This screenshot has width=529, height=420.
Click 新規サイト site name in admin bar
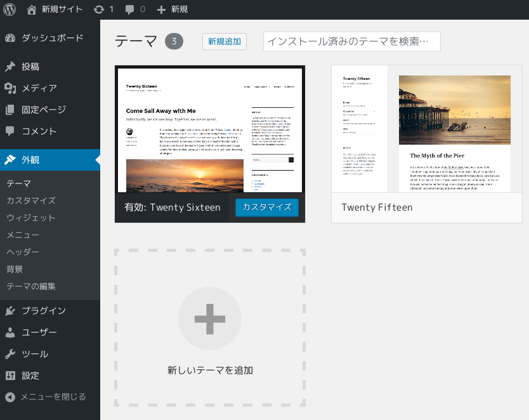point(62,10)
